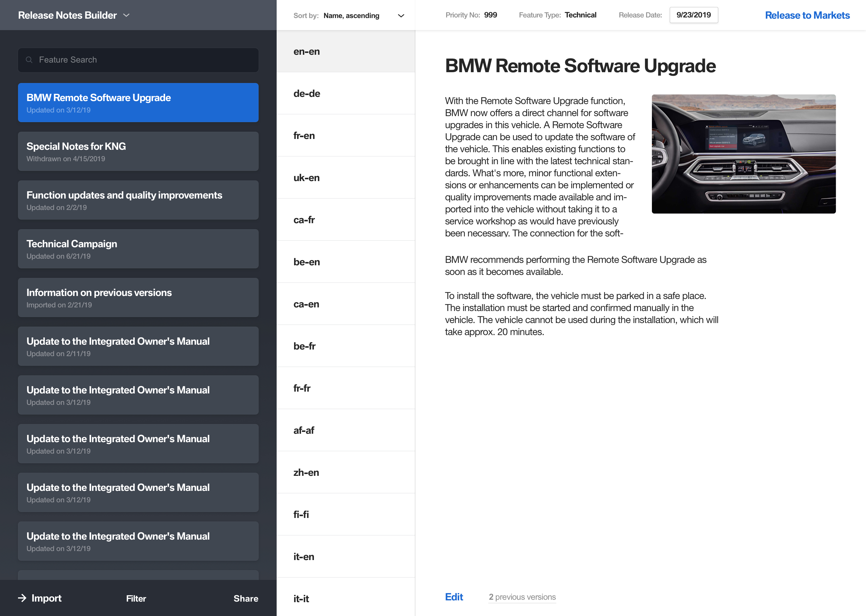The height and width of the screenshot is (616, 866).
Task: Open Special Notes for KNG feature
Action: point(138,151)
